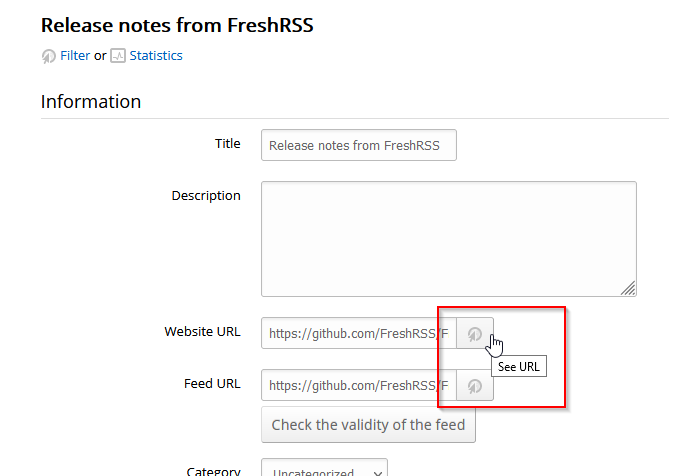Expand the Category dropdown
This screenshot has height=476, width=693.
(324, 470)
